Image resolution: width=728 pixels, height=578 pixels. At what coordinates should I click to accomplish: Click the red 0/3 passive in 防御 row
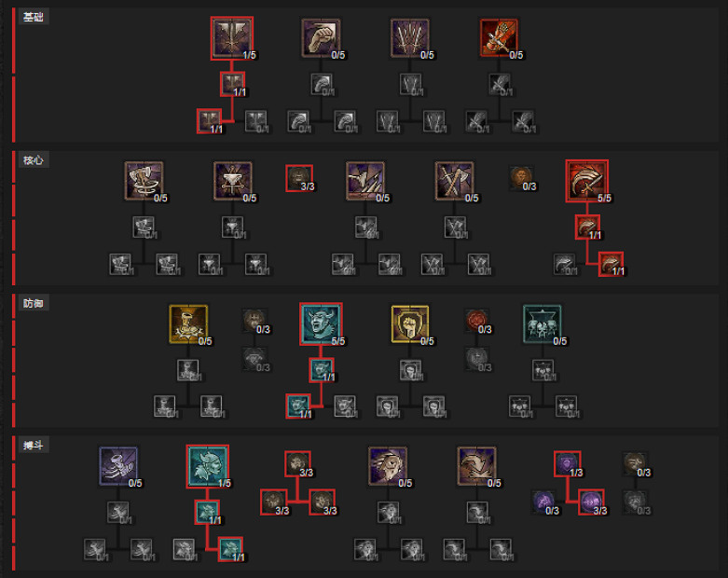click(477, 321)
